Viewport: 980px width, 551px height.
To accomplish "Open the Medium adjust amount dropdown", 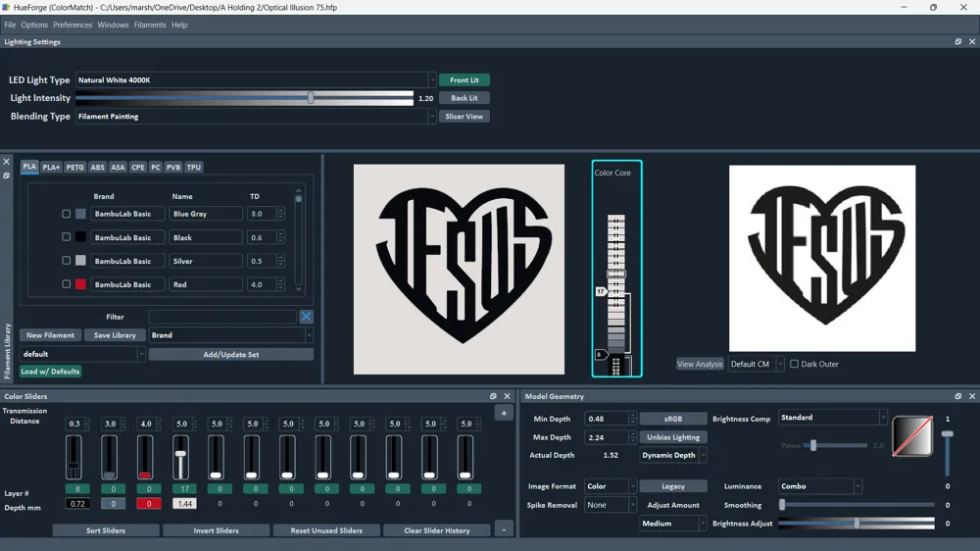I will (673, 524).
